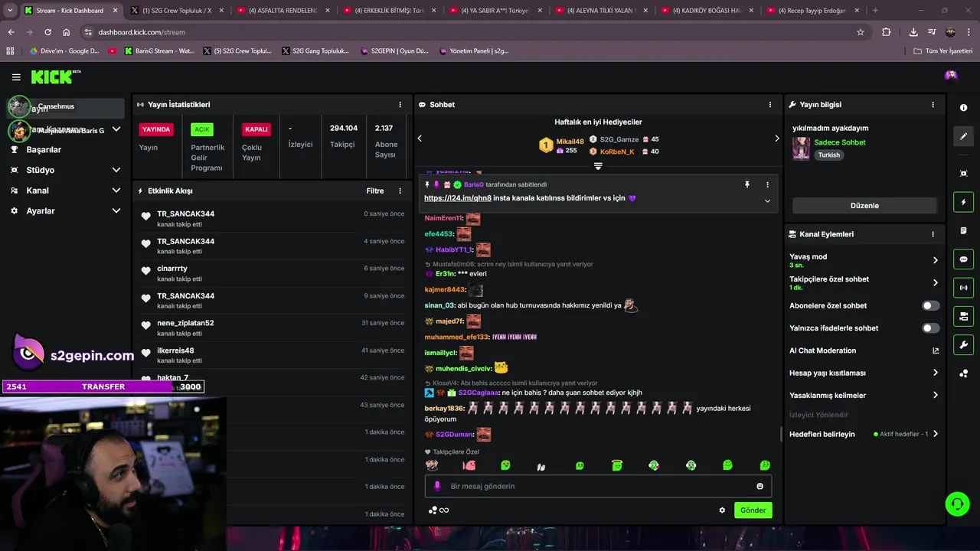The width and height of the screenshot is (980, 551).
Task: Click the message input field
Action: pyautogui.click(x=598, y=486)
